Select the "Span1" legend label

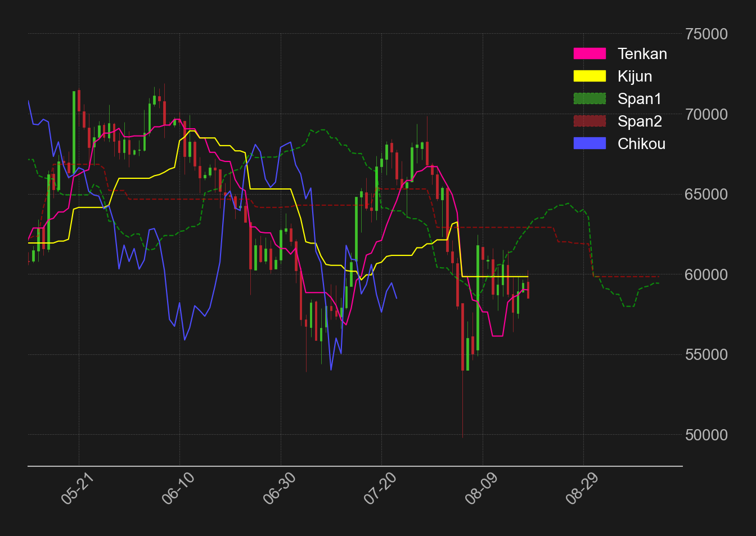640,98
